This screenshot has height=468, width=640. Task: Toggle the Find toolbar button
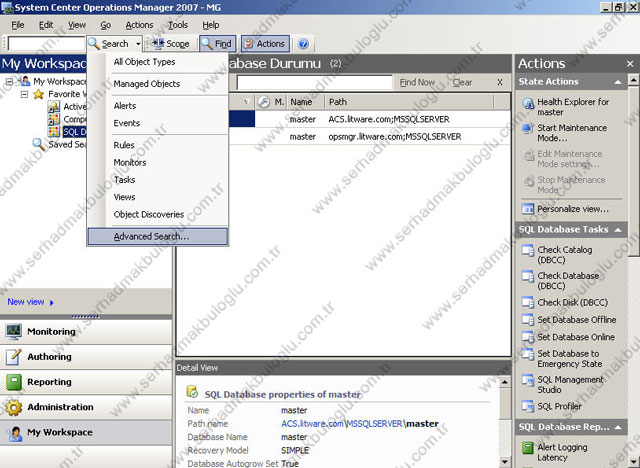tap(218, 44)
